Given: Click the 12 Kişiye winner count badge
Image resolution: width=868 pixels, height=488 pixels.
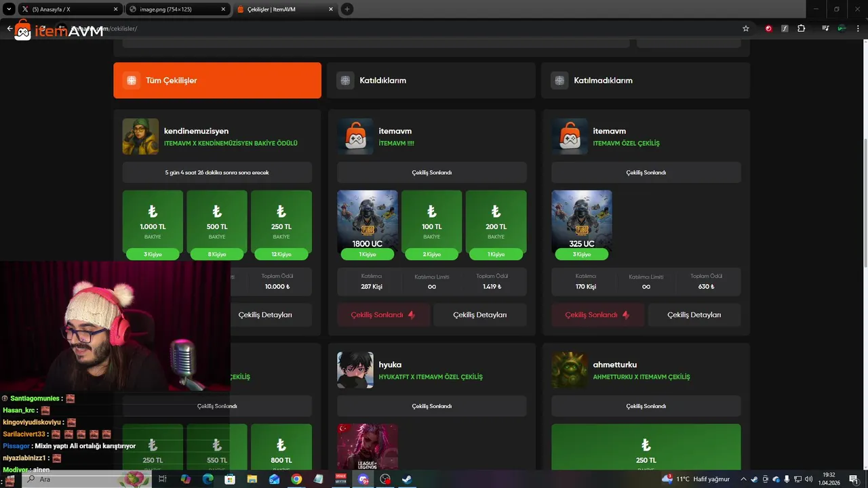Looking at the screenshot, I should click(x=281, y=254).
